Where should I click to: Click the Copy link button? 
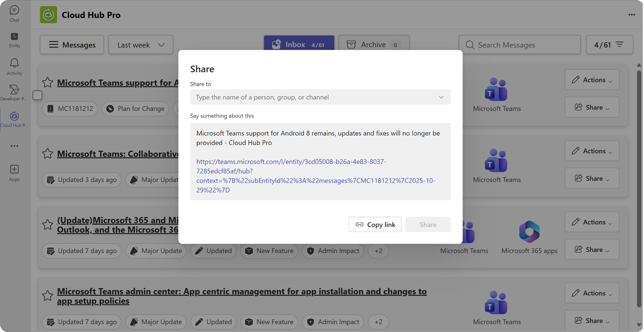click(375, 224)
